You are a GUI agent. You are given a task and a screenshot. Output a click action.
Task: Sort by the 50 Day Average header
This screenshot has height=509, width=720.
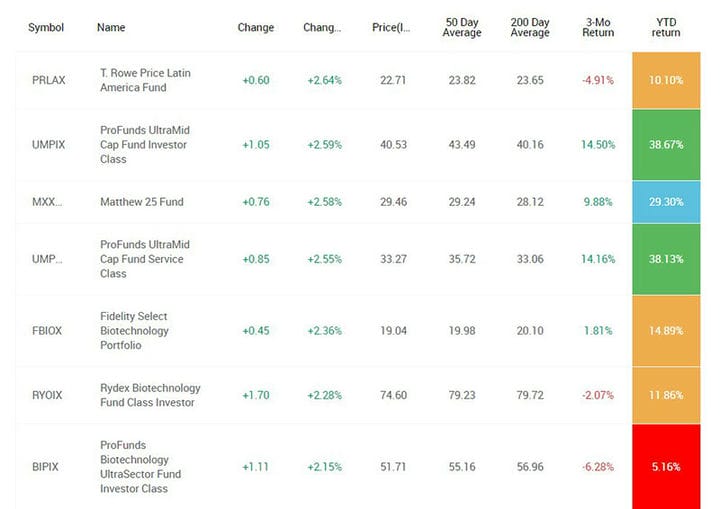point(462,28)
